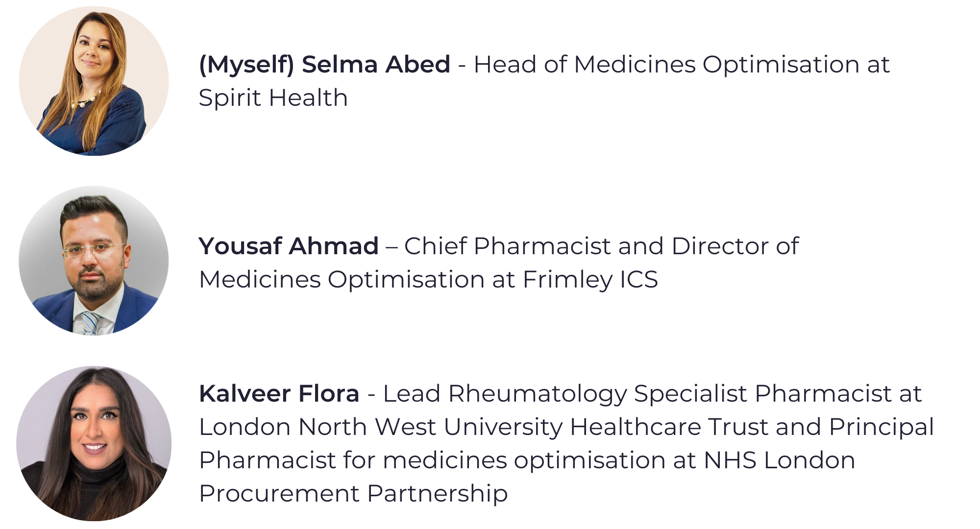This screenshot has height=529, width=980.
Task: Click the Procurement Partnership text
Action: click(x=353, y=494)
